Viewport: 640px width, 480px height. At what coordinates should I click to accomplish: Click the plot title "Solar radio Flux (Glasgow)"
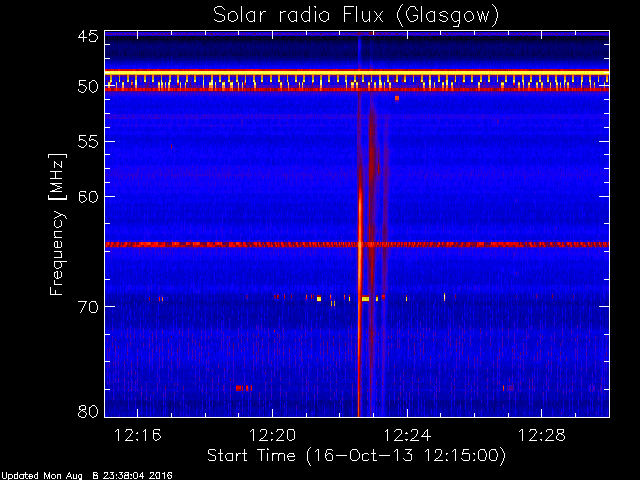coord(356,16)
